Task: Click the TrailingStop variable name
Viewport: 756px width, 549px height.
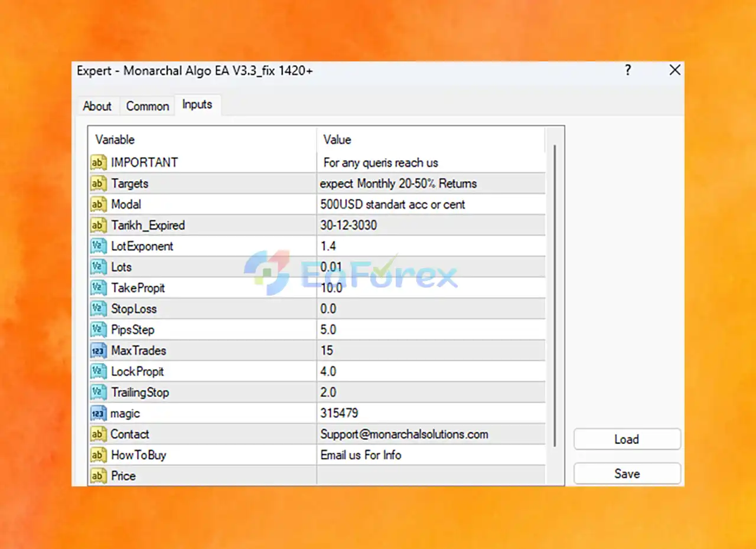Action: pyautogui.click(x=140, y=393)
